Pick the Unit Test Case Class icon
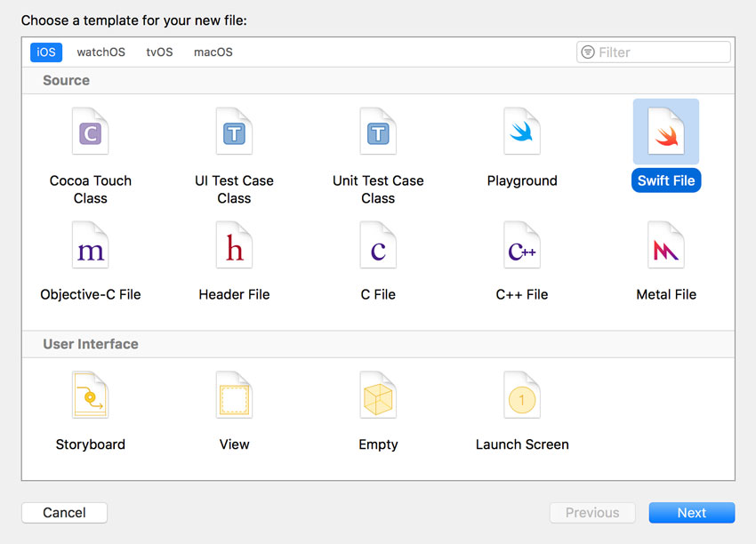The image size is (756, 544). tap(378, 131)
